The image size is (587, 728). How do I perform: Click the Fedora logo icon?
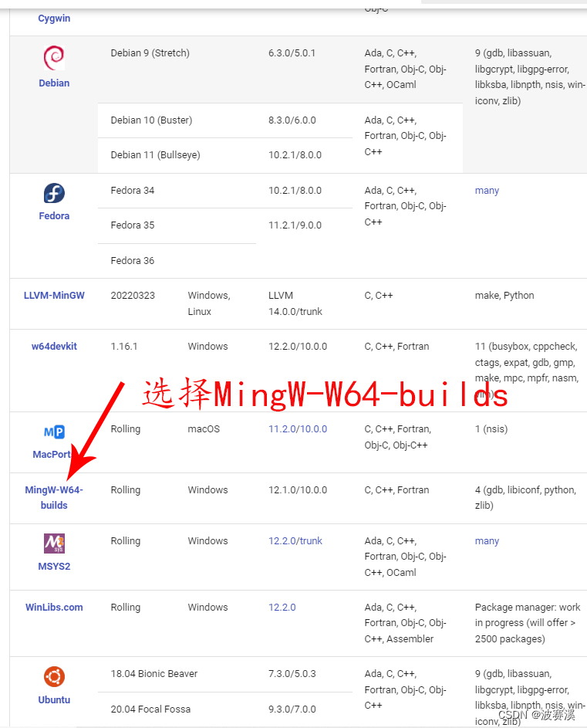tap(54, 193)
